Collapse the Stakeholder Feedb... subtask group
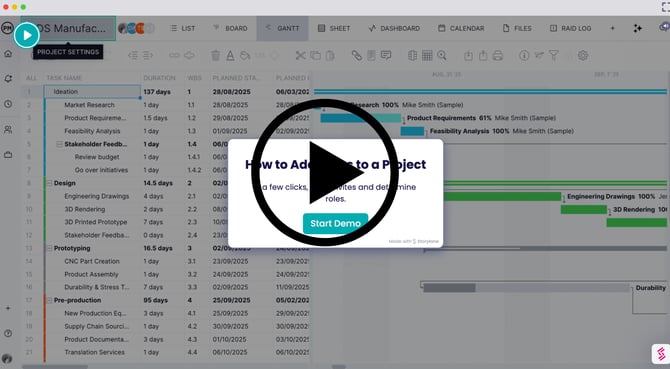The image size is (670, 369). pos(60,144)
